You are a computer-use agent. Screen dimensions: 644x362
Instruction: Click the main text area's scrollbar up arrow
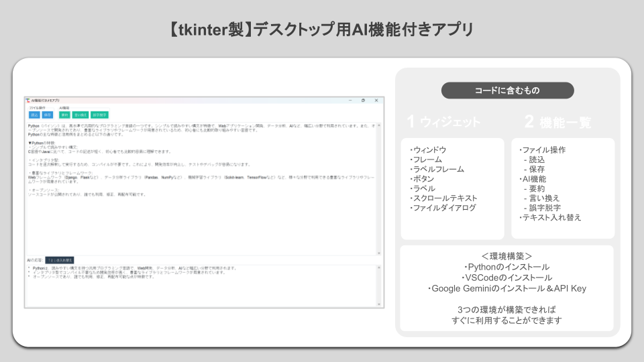(x=378, y=125)
